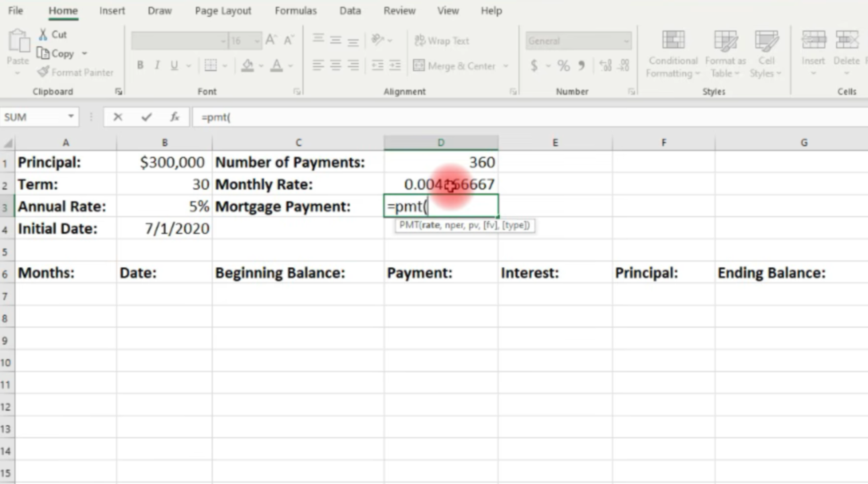Open Number group dialog launcher

pyautogui.click(x=631, y=92)
